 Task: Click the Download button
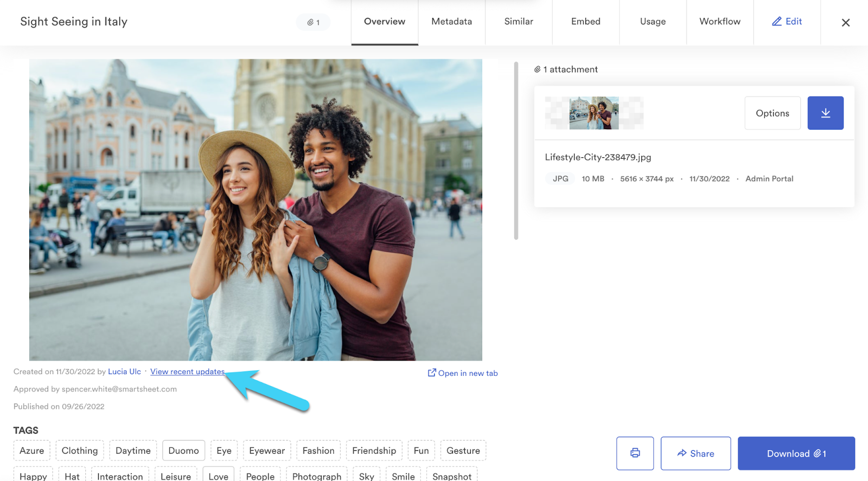point(796,453)
